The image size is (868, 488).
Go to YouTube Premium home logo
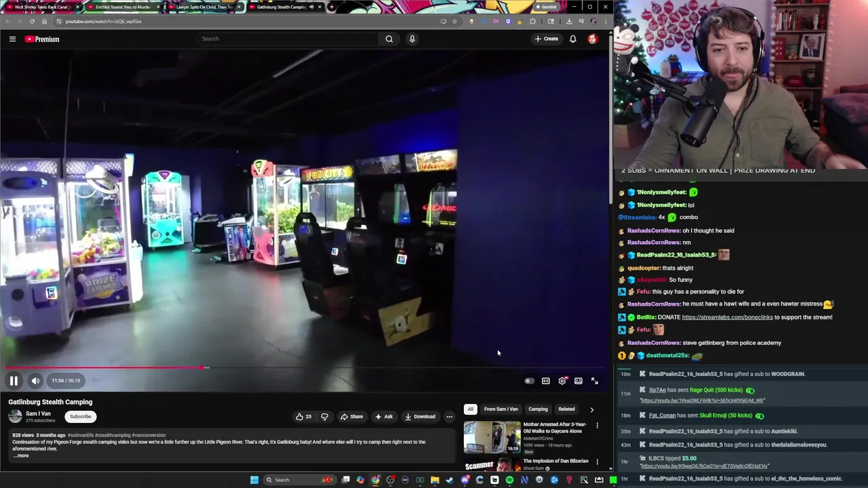pos(42,39)
